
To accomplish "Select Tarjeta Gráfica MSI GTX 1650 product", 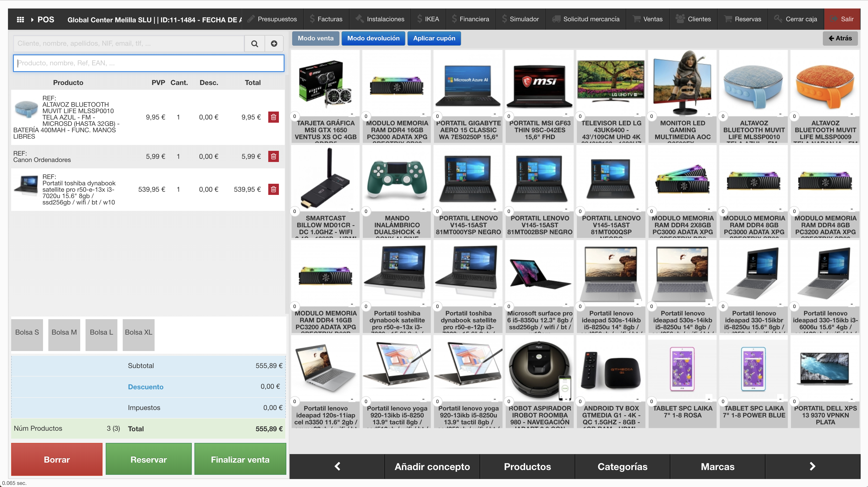I will 326,97.
